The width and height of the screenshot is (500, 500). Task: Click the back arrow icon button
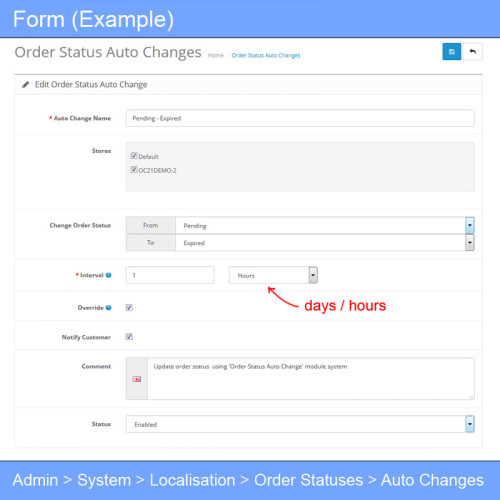473,52
